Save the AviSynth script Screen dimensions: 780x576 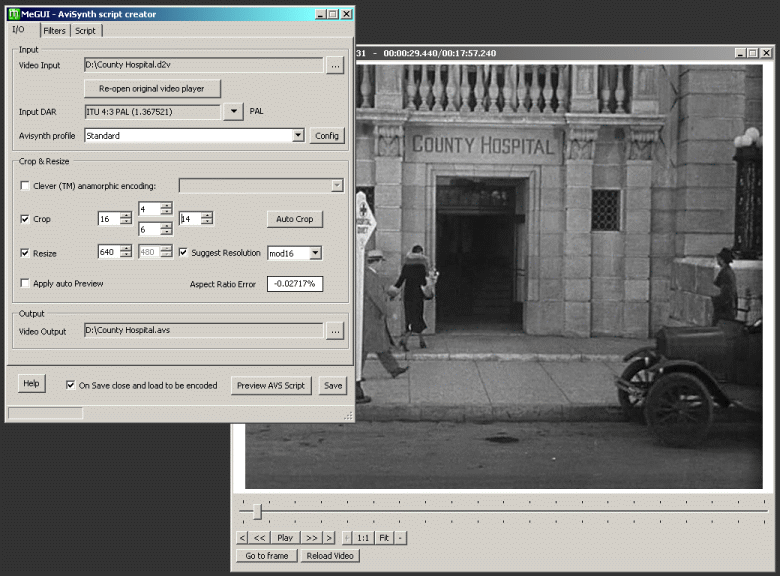333,385
